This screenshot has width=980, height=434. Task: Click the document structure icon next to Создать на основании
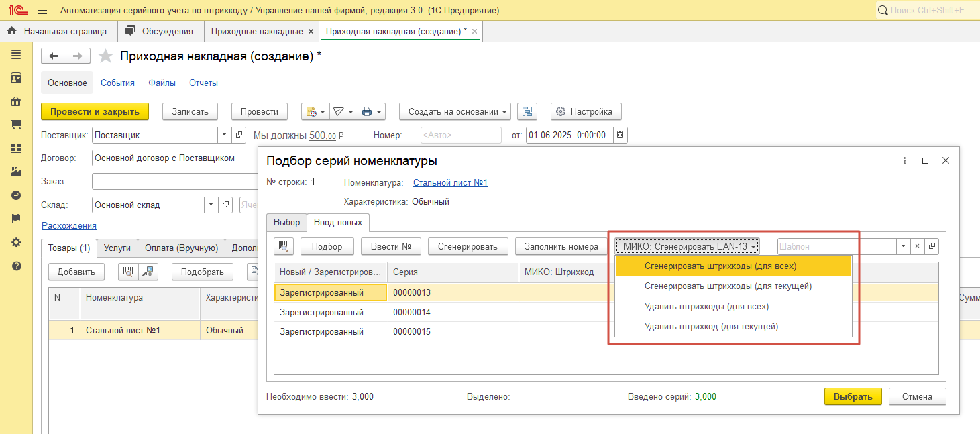pos(528,112)
